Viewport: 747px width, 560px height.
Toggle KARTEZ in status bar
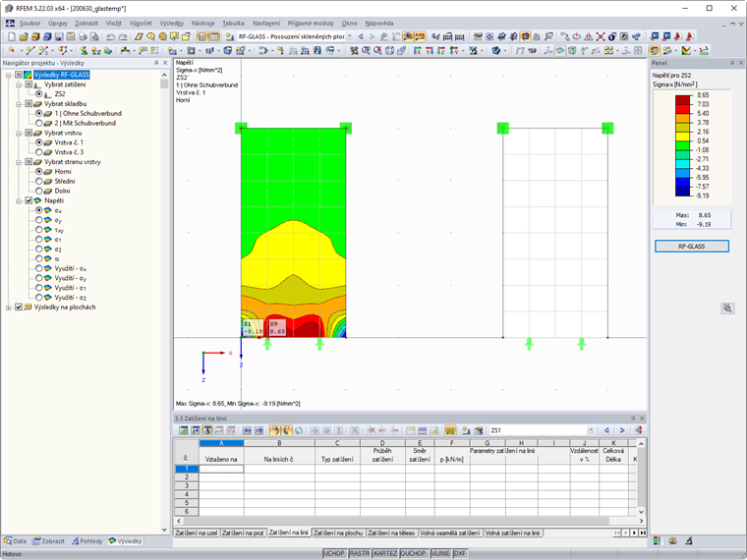click(x=385, y=553)
